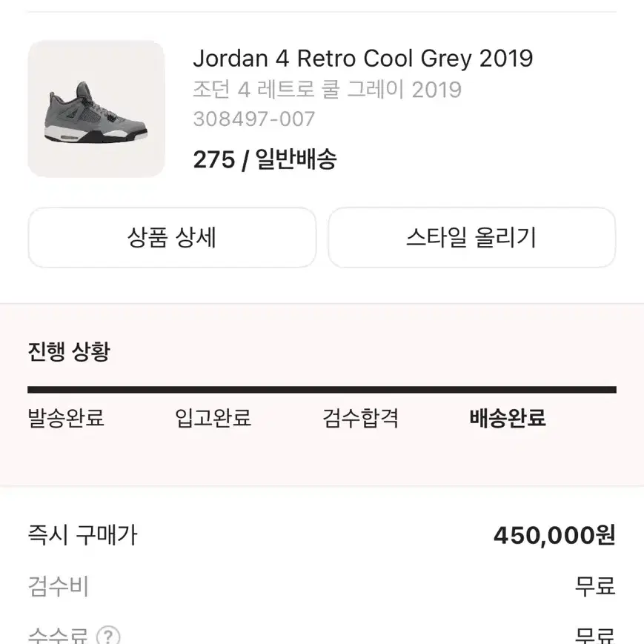Select the 발송완료 progress step

(65, 418)
